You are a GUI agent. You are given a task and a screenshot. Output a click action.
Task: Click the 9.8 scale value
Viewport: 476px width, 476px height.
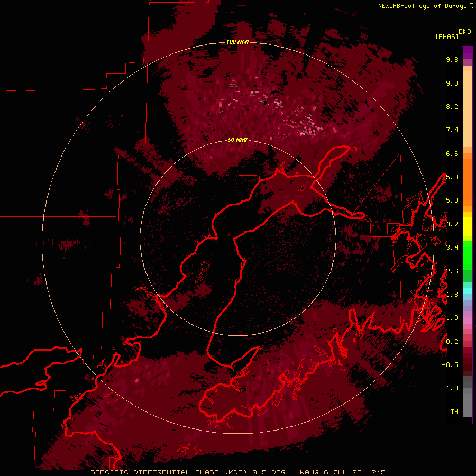point(452,60)
